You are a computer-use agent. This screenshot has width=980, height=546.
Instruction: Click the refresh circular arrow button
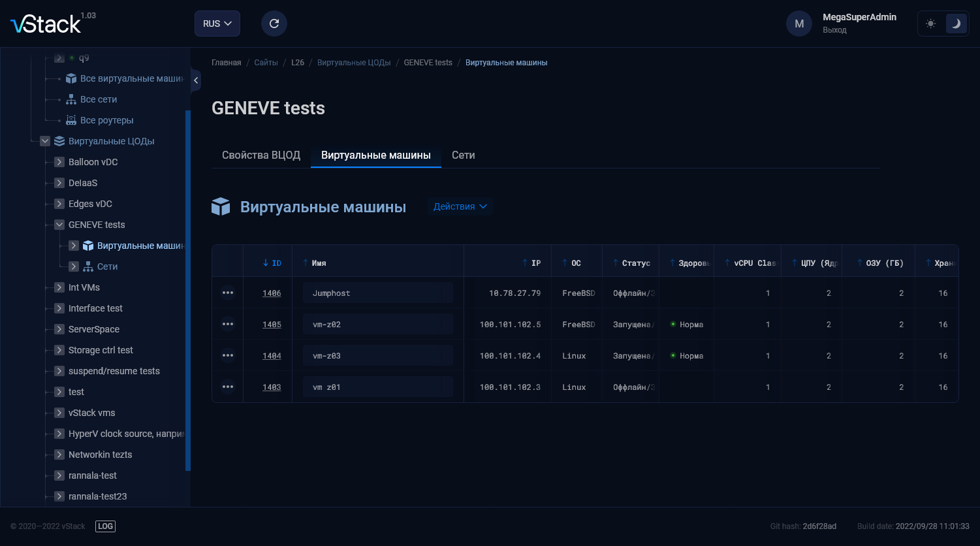click(x=274, y=24)
